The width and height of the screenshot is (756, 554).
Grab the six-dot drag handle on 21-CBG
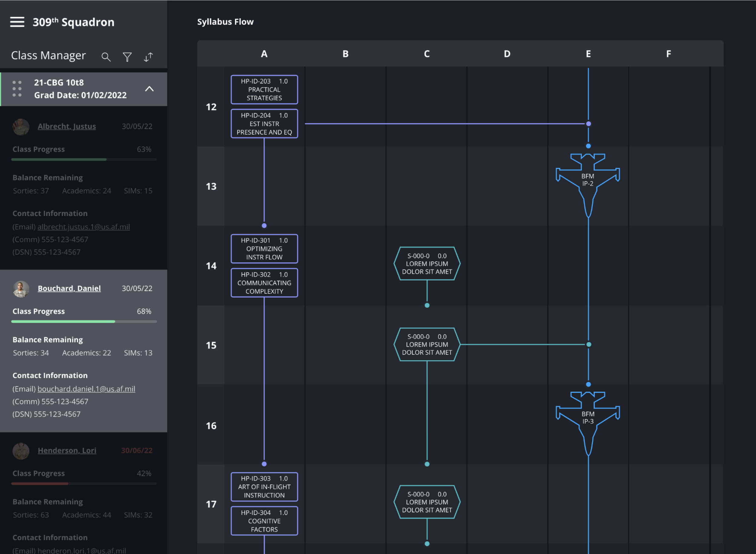click(x=17, y=89)
